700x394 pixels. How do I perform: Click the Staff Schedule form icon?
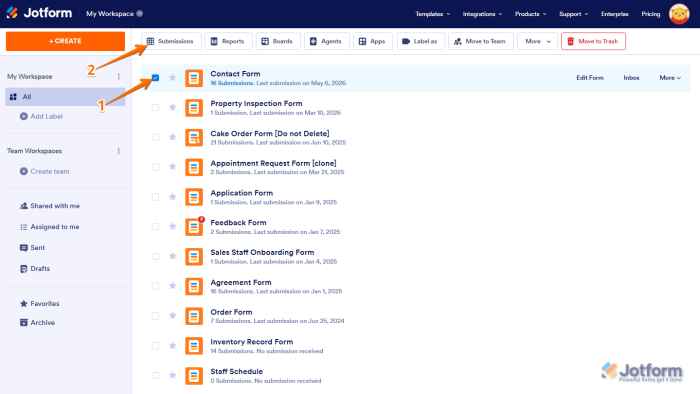(194, 376)
